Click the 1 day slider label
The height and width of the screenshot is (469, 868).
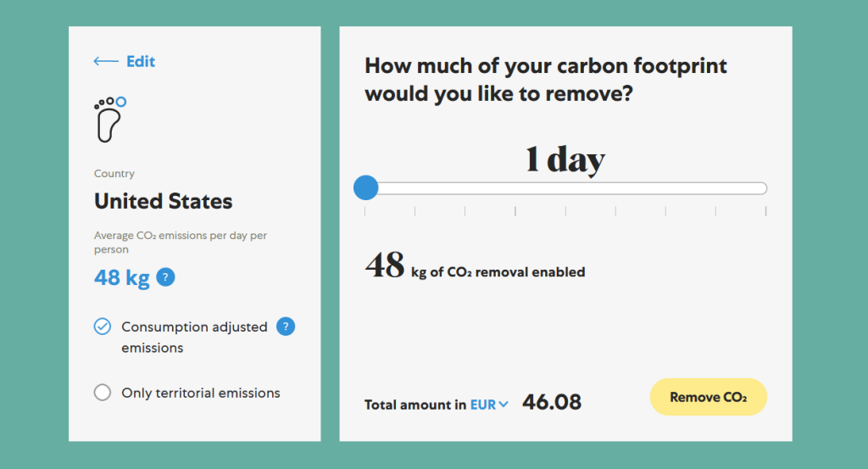pyautogui.click(x=565, y=159)
